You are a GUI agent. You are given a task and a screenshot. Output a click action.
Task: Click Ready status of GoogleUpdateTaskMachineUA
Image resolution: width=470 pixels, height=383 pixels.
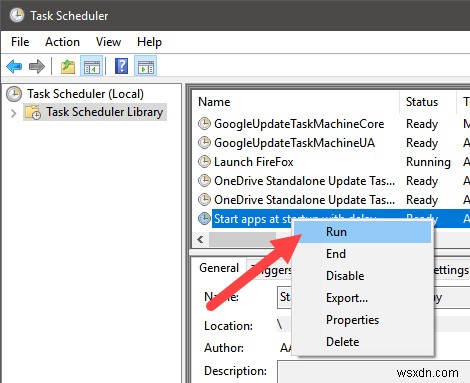click(x=422, y=143)
